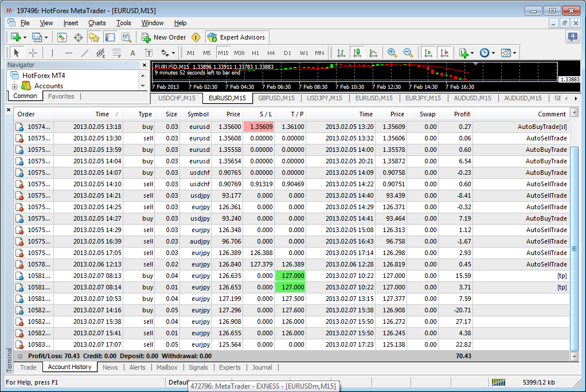Toggle the chart Auto Scroll icon
This screenshot has width=586, height=392.
coord(428,53)
